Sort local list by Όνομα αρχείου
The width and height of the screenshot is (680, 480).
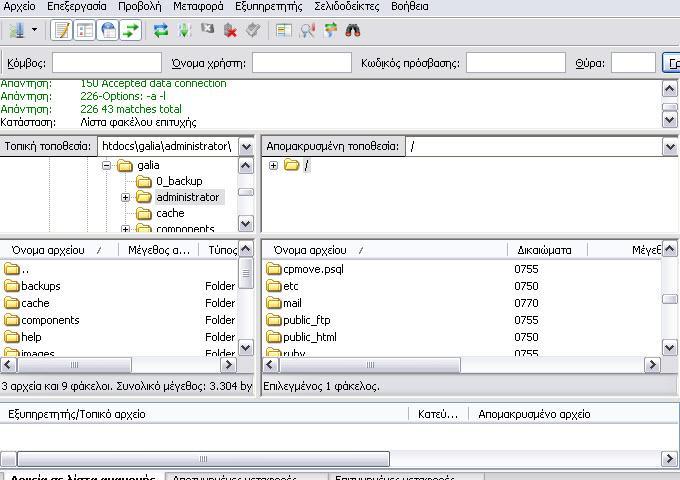click(x=59, y=250)
